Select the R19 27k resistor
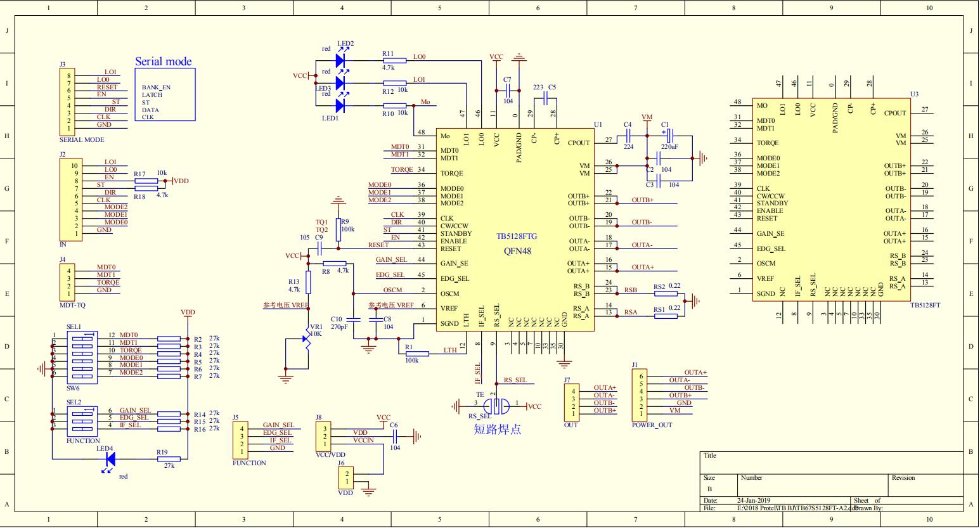Image resolution: width=980 pixels, height=528 pixels. pyautogui.click(x=169, y=459)
